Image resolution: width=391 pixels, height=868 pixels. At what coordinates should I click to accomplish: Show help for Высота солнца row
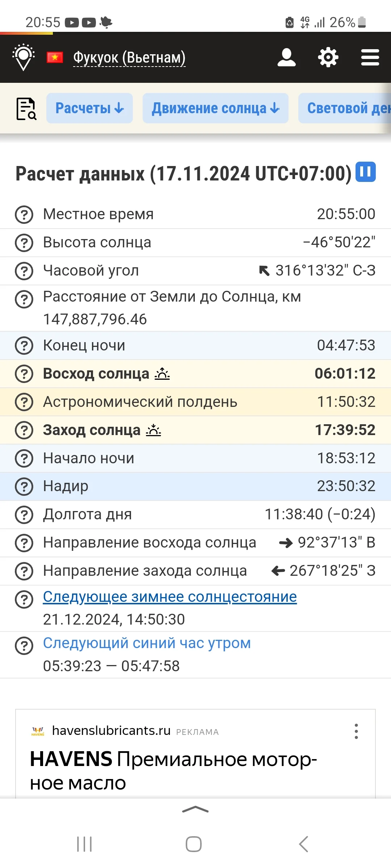point(24,243)
